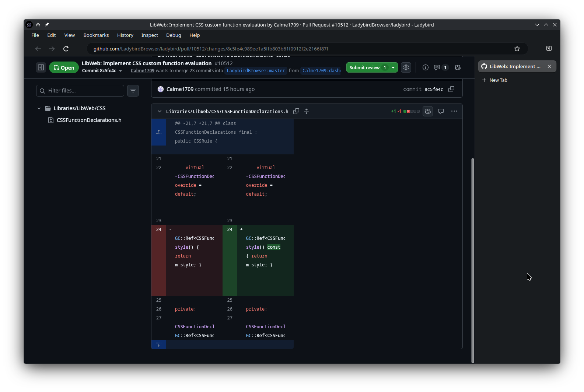Ask Copilot about this file's diff

428,111
